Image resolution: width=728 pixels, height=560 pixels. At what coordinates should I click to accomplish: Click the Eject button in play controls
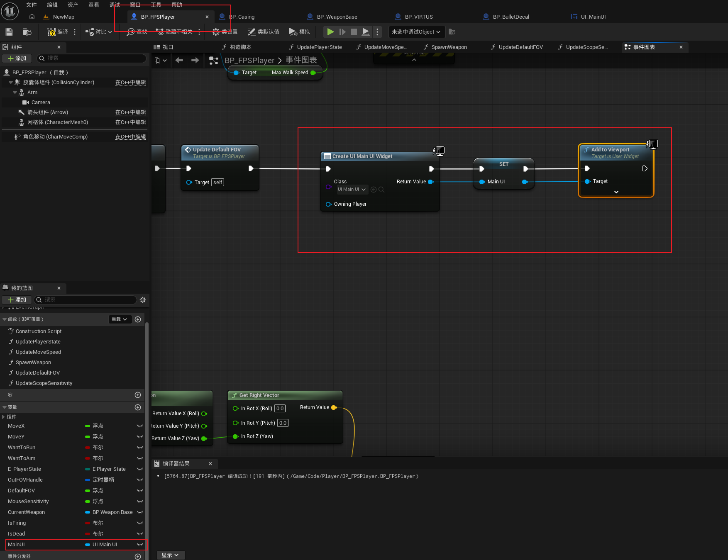(x=366, y=32)
